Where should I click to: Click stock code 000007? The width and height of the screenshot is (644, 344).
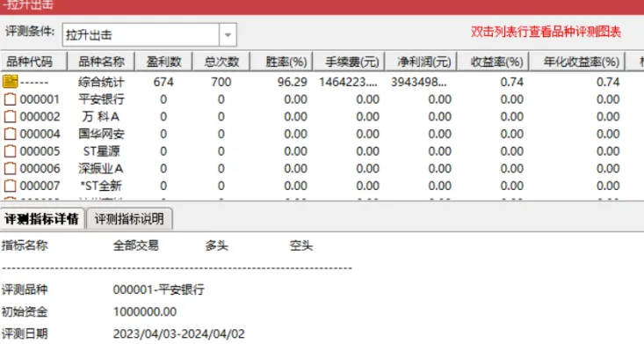point(40,186)
